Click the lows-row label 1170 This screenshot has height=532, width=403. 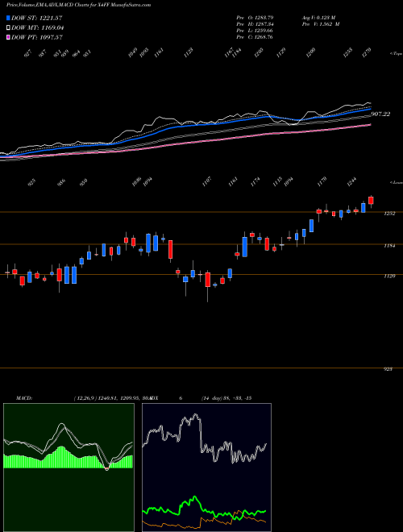point(322,181)
